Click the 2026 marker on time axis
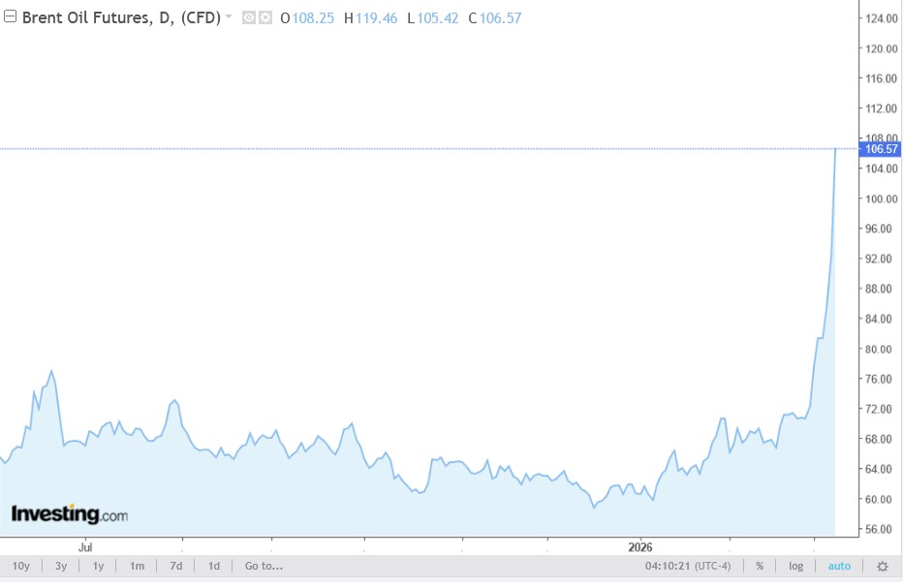This screenshot has height=588, width=903. click(x=640, y=546)
